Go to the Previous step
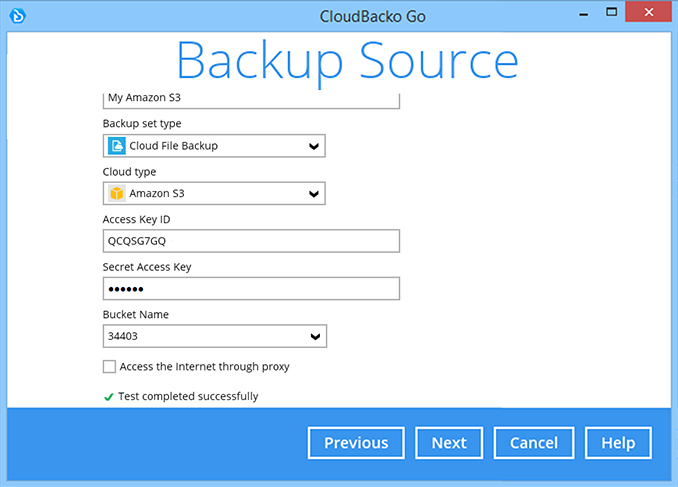 (356, 443)
